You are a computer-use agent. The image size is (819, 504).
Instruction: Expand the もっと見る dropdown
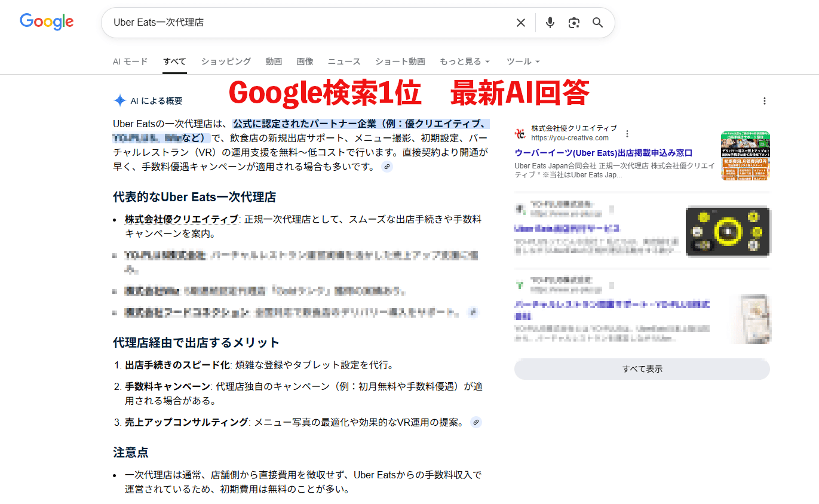tap(464, 62)
